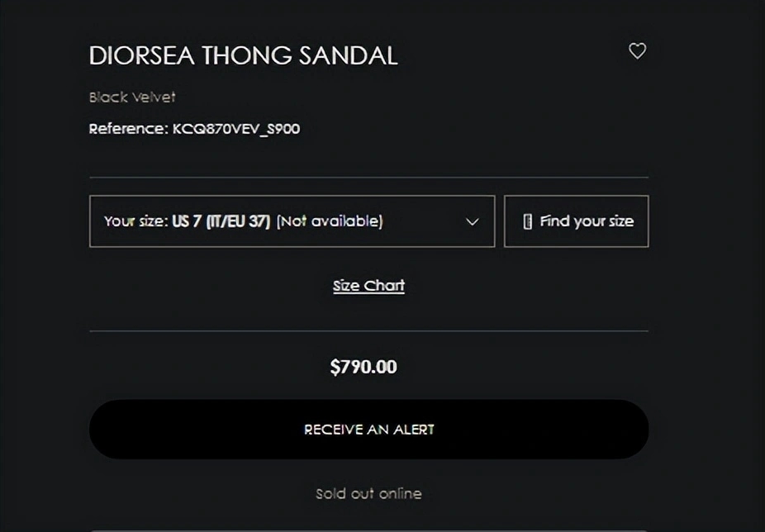
Task: Open the Your size US 7 dropdown
Action: click(292, 221)
